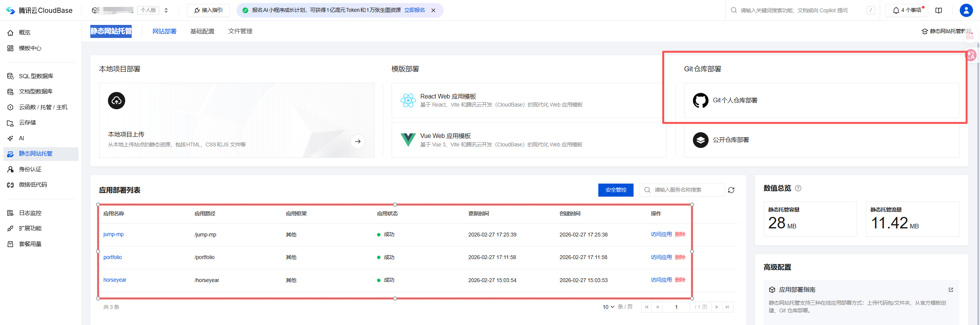The width and height of the screenshot is (980, 325).
Task: Focus the top Copilot search input
Action: point(802,10)
